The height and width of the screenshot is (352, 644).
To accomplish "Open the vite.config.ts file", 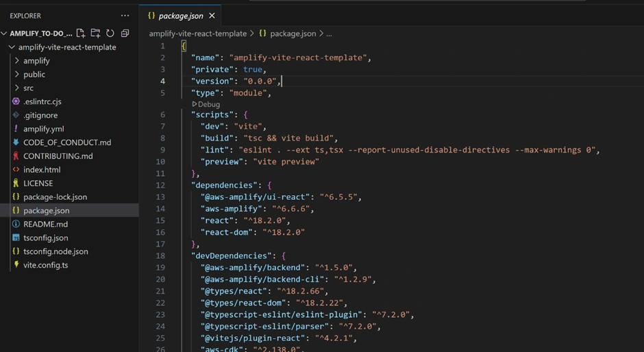I will pos(45,265).
